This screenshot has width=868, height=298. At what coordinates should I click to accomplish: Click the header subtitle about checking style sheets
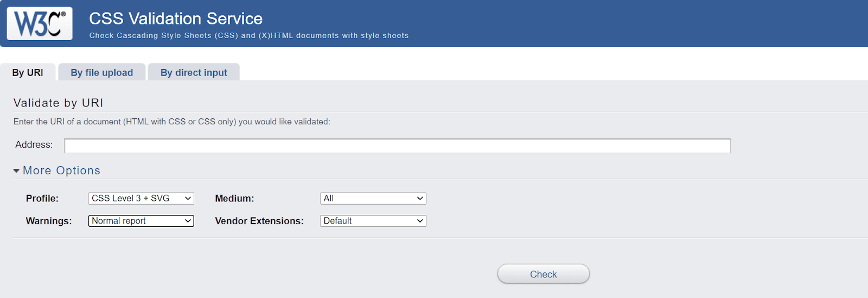[x=248, y=36]
